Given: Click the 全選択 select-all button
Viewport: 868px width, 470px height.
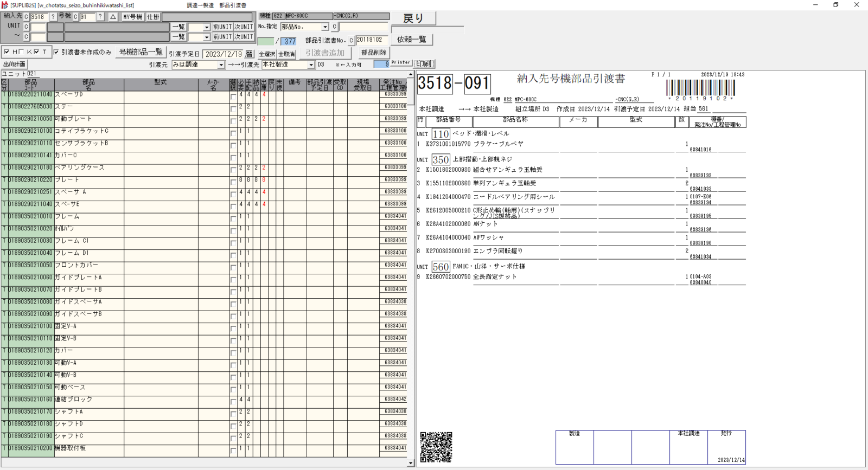Looking at the screenshot, I should coord(267,54).
